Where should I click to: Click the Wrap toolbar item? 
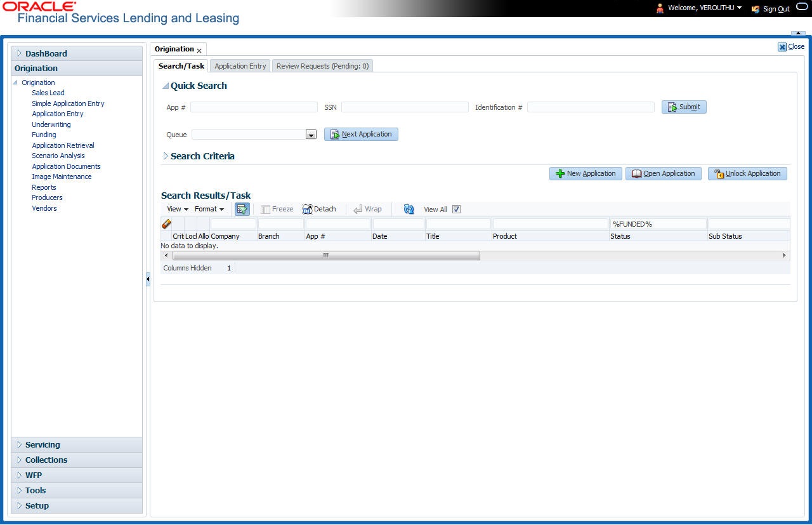(367, 209)
